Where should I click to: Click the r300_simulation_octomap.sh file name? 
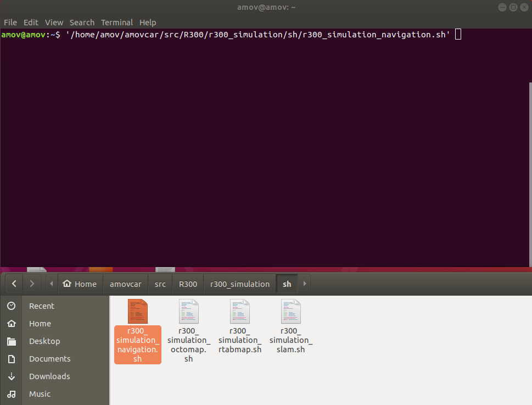189,345
